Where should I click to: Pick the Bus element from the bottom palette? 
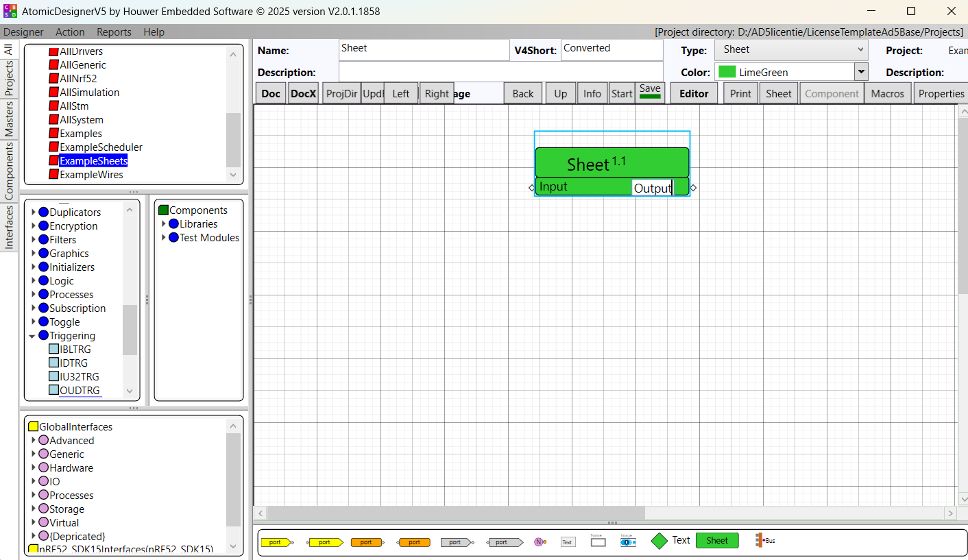pos(765,541)
